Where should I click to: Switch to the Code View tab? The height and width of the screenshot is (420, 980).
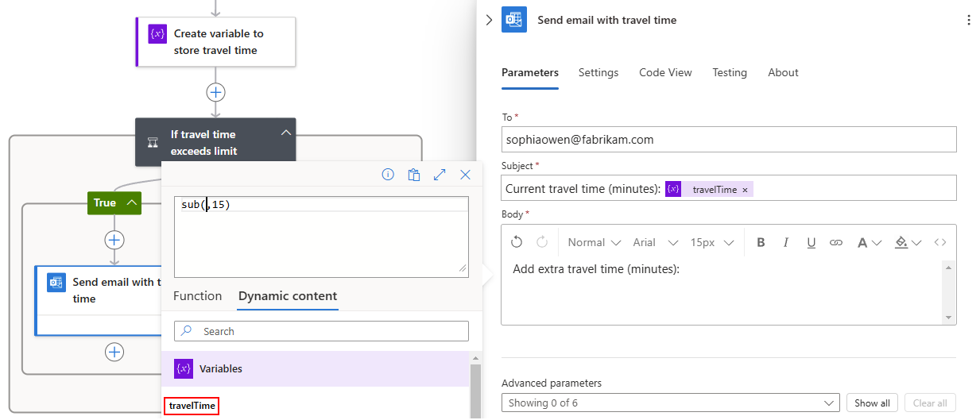[x=665, y=72]
